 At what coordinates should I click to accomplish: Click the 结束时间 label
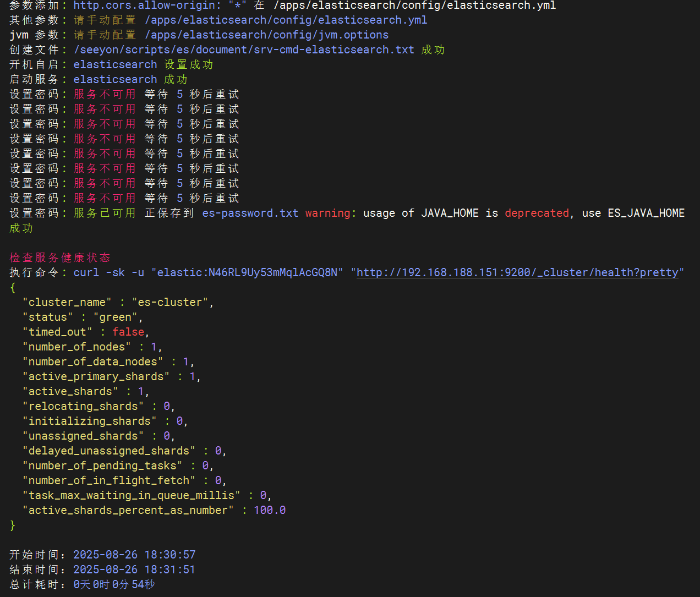(x=34, y=569)
